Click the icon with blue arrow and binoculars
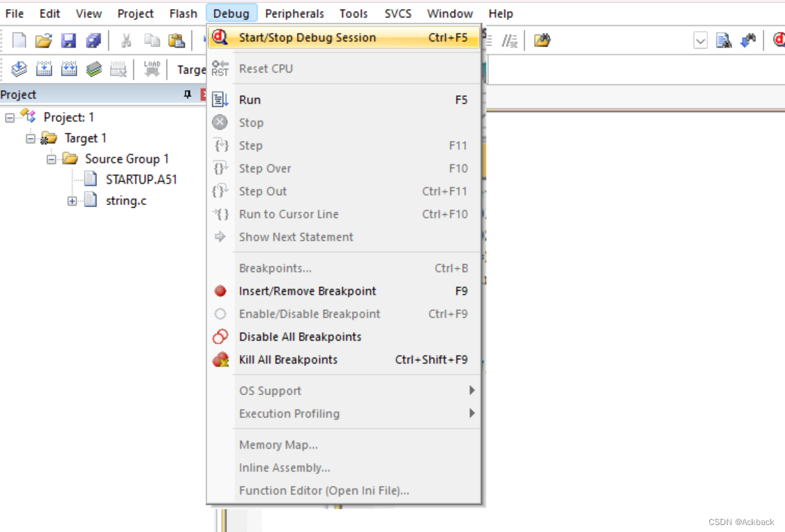The image size is (785, 532). coord(748,40)
